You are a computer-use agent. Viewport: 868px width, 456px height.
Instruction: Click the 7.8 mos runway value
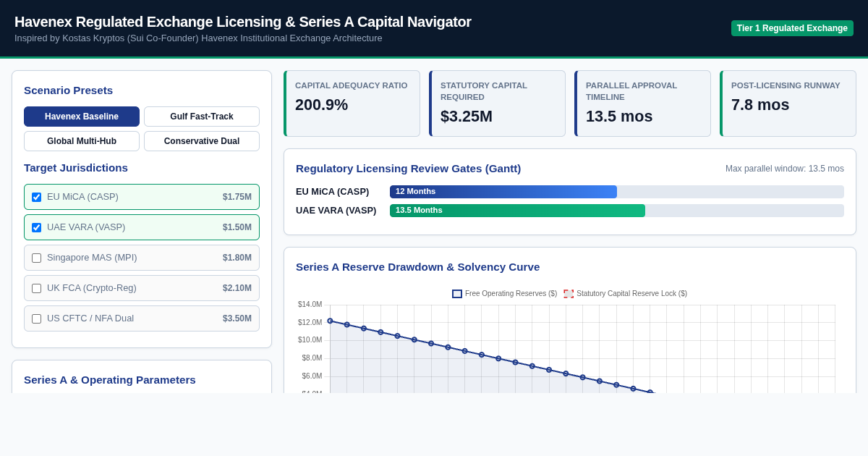tap(760, 105)
